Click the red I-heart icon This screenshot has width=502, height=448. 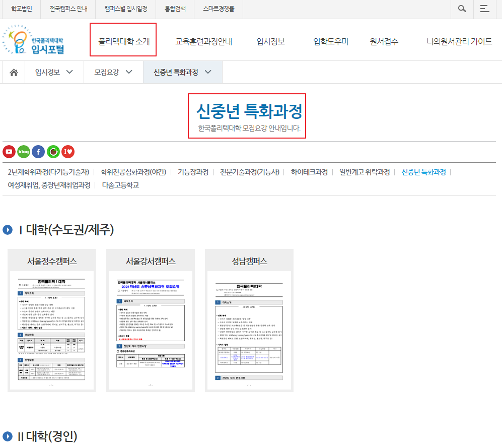[68, 152]
